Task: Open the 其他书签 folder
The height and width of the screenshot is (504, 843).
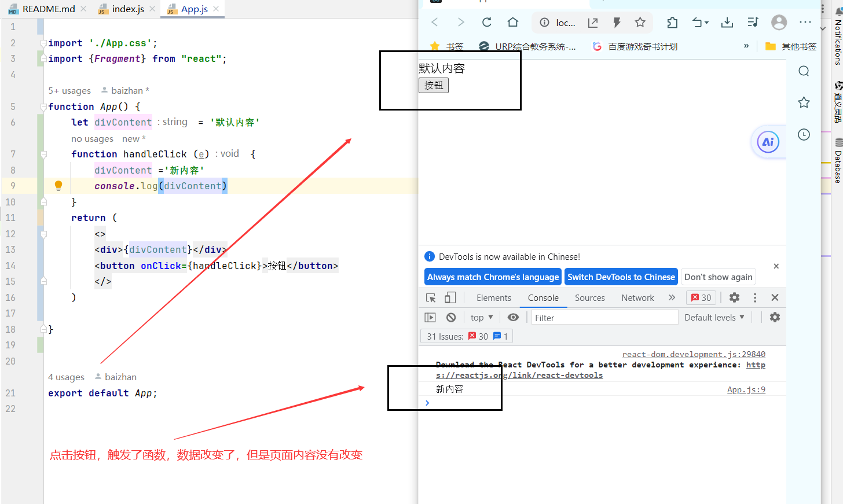Action: pos(791,46)
